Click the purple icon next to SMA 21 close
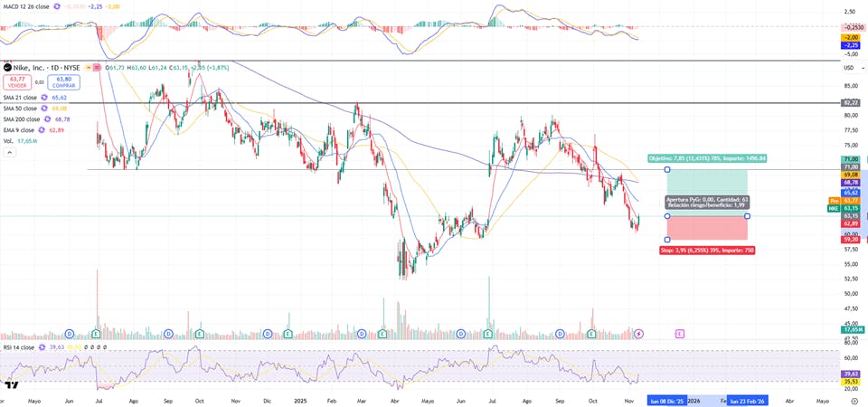Screen dimensions: 868x407 [x=45, y=98]
